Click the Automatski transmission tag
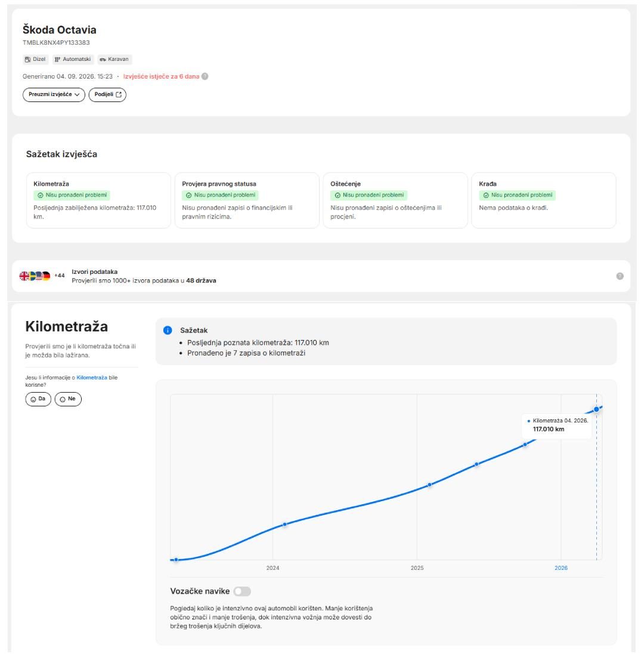This screenshot has height=657, width=644. pos(73,60)
